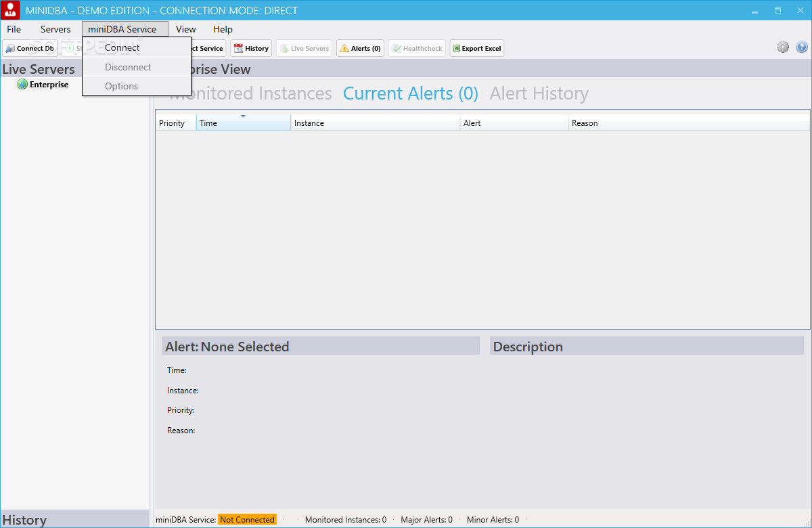The height and width of the screenshot is (528, 812).
Task: Open the File menu
Action: pos(14,29)
